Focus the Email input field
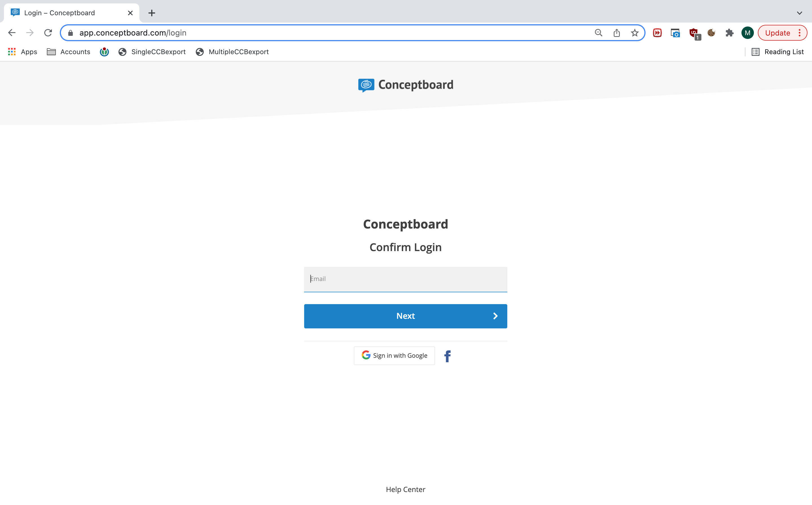The height and width of the screenshot is (505, 812). (405, 279)
